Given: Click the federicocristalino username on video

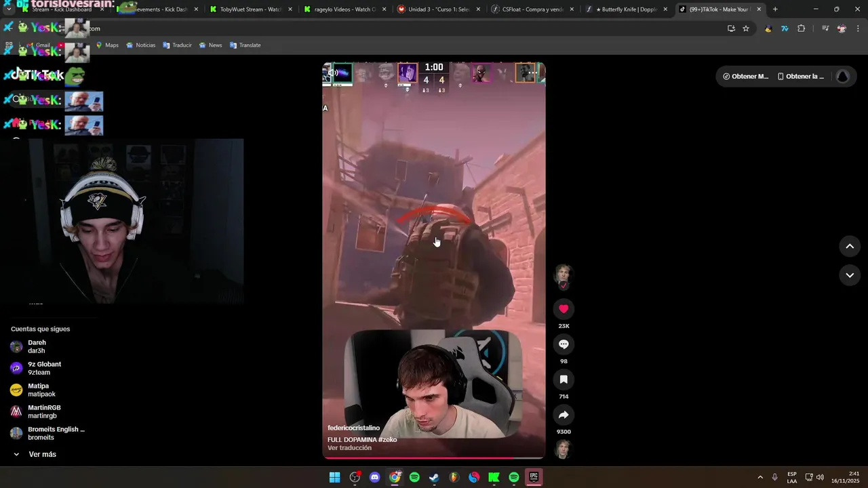Looking at the screenshot, I should click(x=353, y=428).
